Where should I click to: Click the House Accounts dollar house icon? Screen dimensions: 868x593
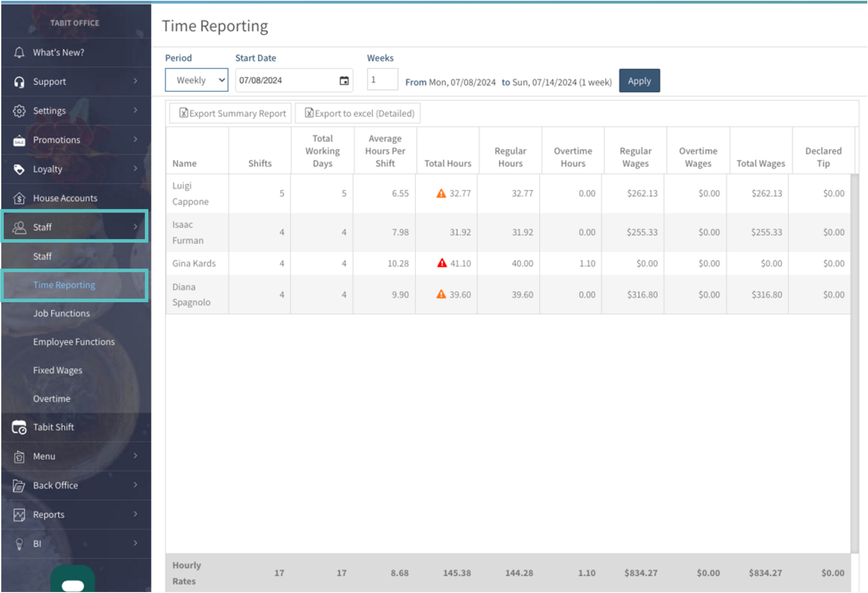19,199
